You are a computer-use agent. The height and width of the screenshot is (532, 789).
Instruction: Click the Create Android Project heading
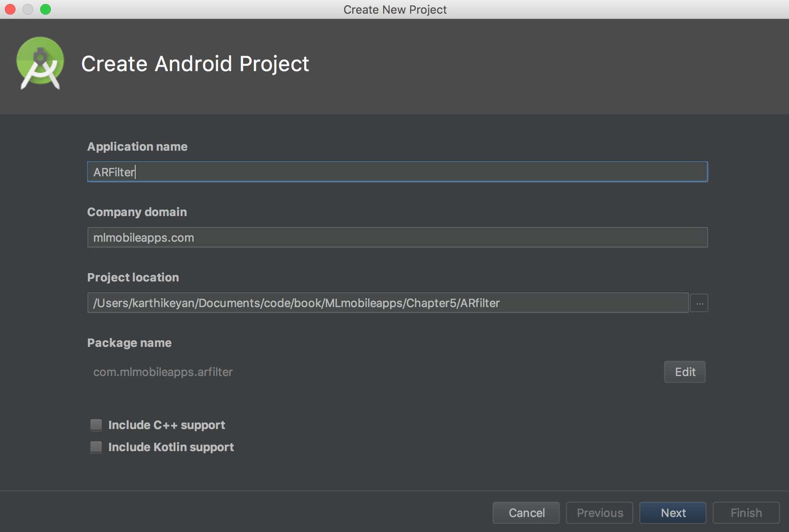[x=195, y=64]
